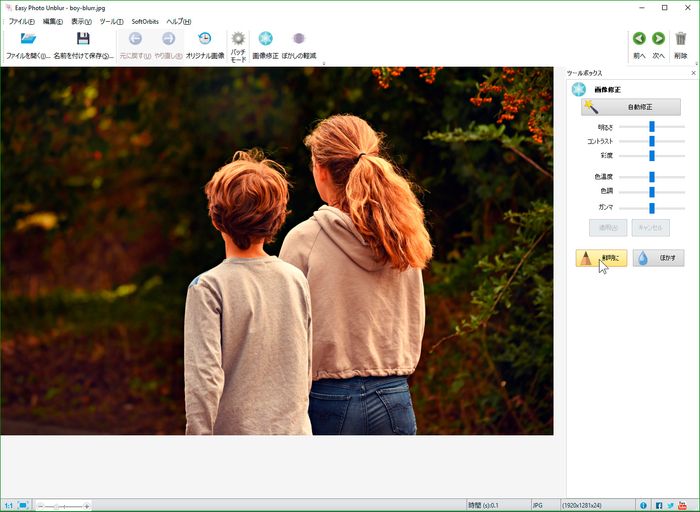This screenshot has width=700, height=512.
Task: Open the ファイル menu
Action: [x=21, y=21]
